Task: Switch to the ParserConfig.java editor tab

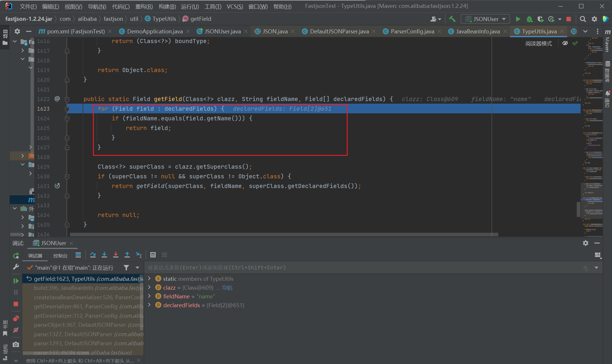Action: (412, 31)
